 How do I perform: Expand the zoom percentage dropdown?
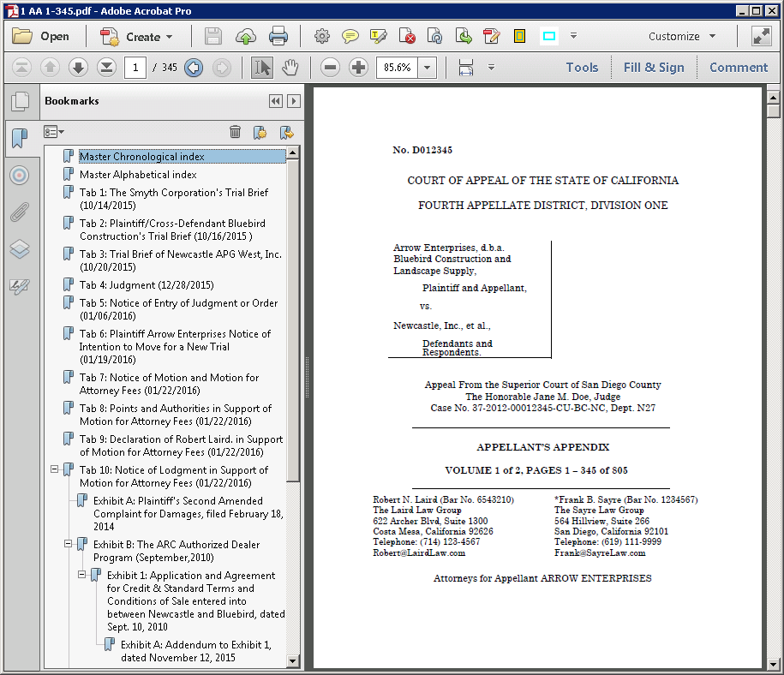click(x=427, y=67)
